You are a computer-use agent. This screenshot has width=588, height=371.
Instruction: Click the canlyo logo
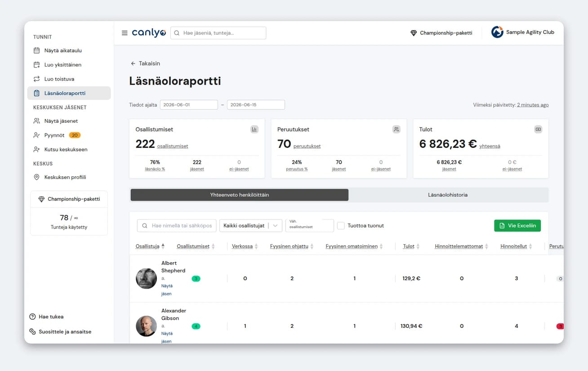coord(149,33)
